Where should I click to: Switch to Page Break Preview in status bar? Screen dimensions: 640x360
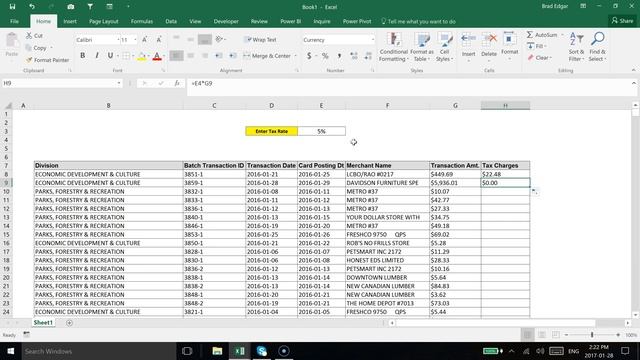click(x=556, y=335)
